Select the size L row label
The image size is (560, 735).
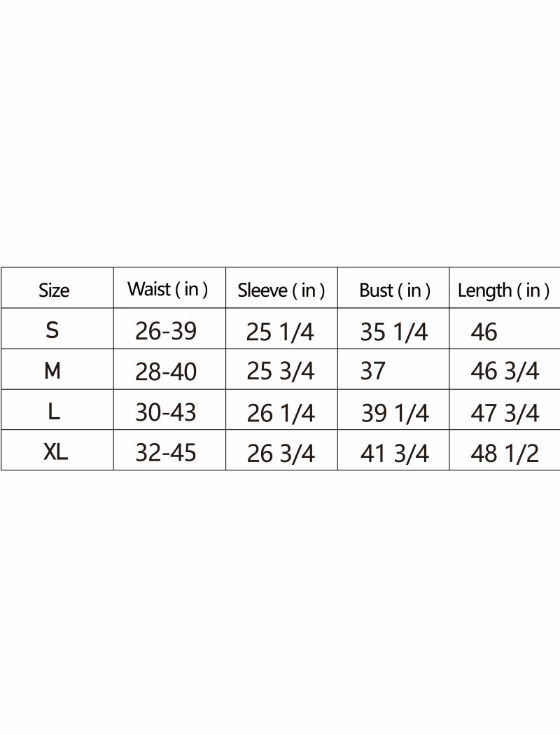click(54, 412)
